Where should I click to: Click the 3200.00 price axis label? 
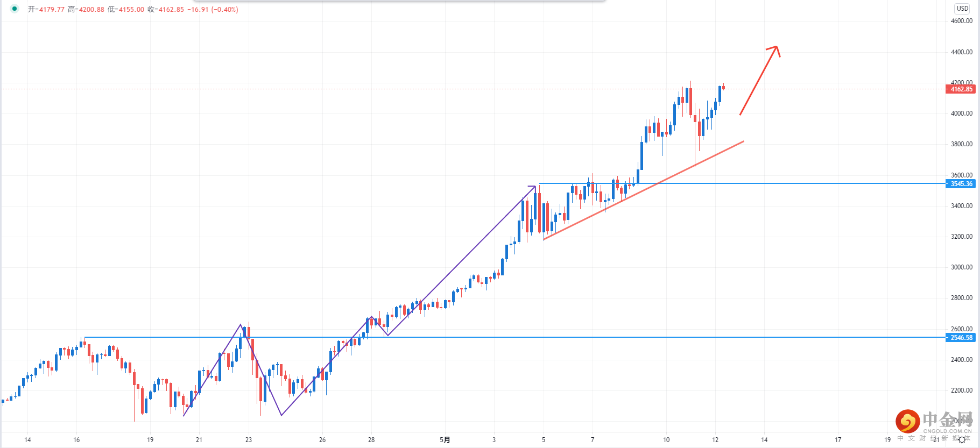961,237
